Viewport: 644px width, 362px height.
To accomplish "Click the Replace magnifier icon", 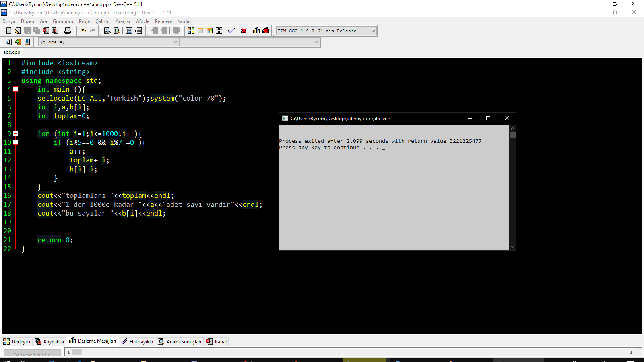I will [117, 31].
